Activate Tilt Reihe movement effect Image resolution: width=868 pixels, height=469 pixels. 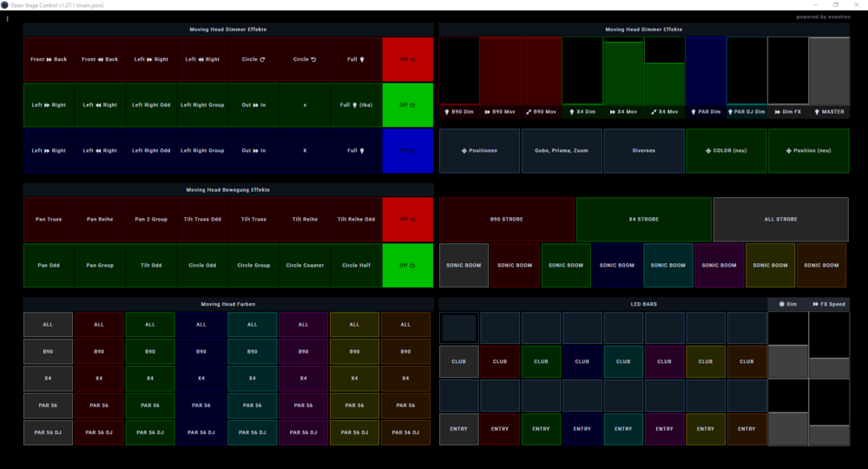tap(305, 219)
